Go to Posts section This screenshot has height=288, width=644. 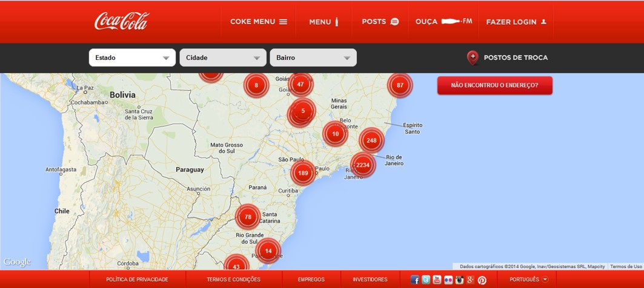[x=380, y=22]
